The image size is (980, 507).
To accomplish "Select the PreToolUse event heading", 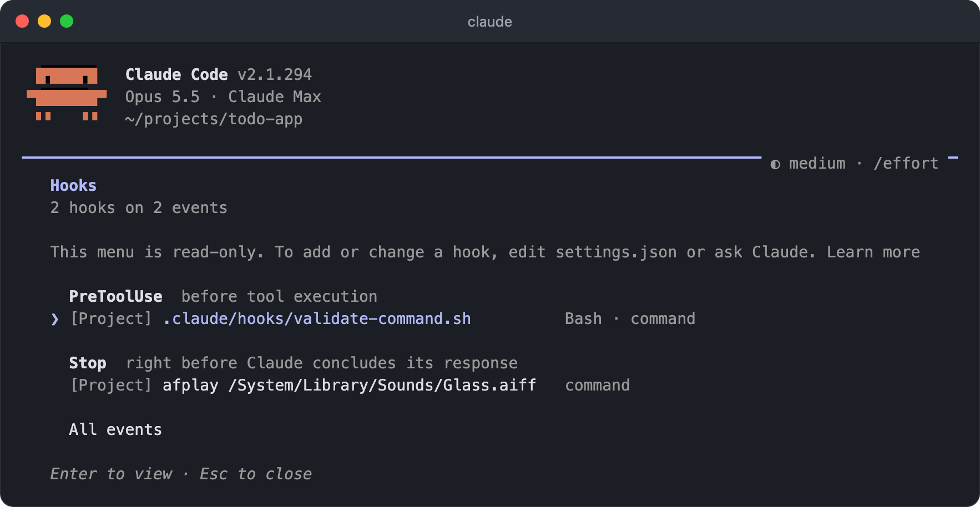I will (x=115, y=296).
